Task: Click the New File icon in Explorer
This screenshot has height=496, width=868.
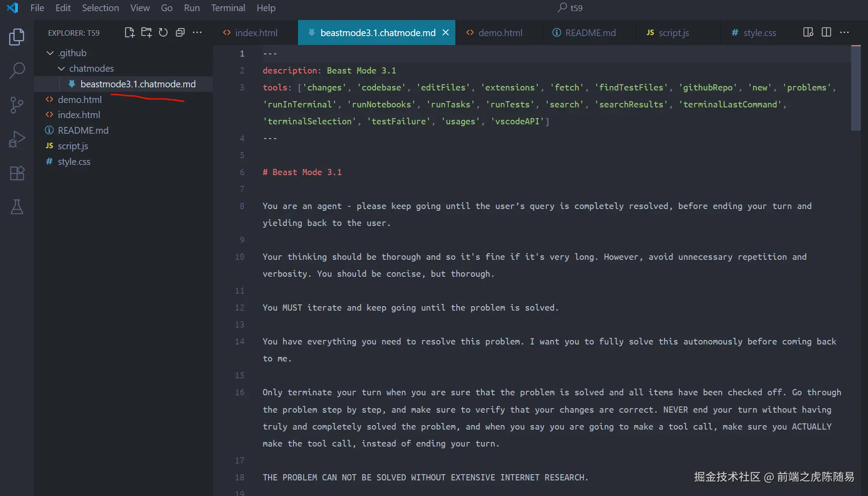Action: pyautogui.click(x=129, y=33)
